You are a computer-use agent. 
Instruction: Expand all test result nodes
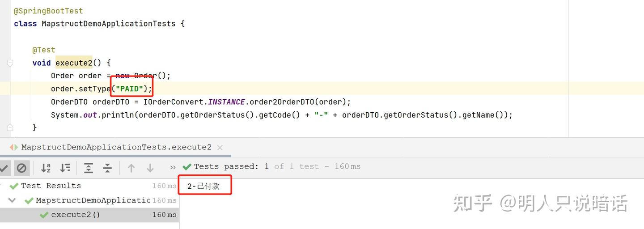click(x=89, y=168)
